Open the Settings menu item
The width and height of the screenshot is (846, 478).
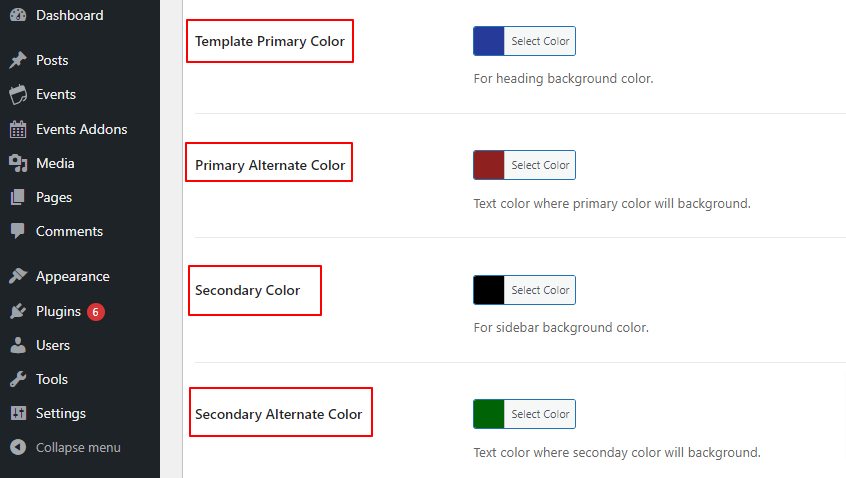tap(60, 413)
